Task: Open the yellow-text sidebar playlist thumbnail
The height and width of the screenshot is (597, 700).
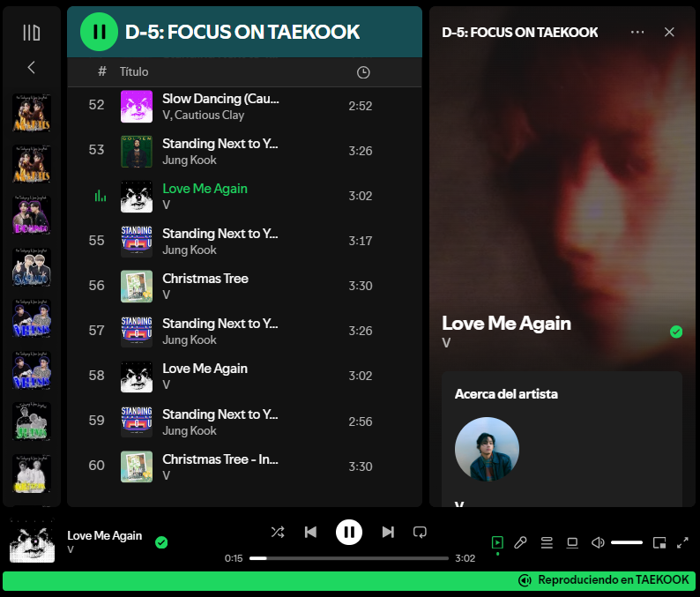Action: (x=31, y=474)
